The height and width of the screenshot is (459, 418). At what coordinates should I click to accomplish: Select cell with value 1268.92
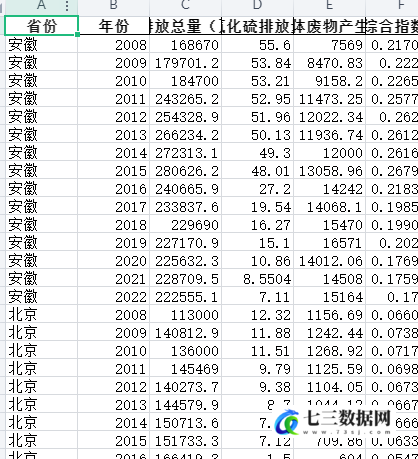pos(329,351)
